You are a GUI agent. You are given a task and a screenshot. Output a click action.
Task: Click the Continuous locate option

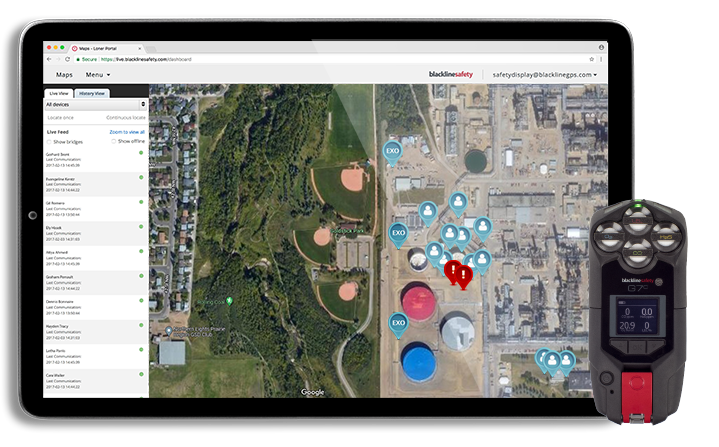click(x=126, y=117)
